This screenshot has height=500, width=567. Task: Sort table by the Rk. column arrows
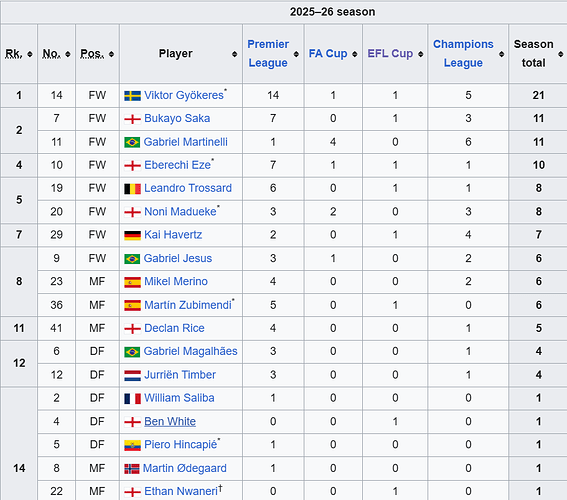click(x=30, y=54)
